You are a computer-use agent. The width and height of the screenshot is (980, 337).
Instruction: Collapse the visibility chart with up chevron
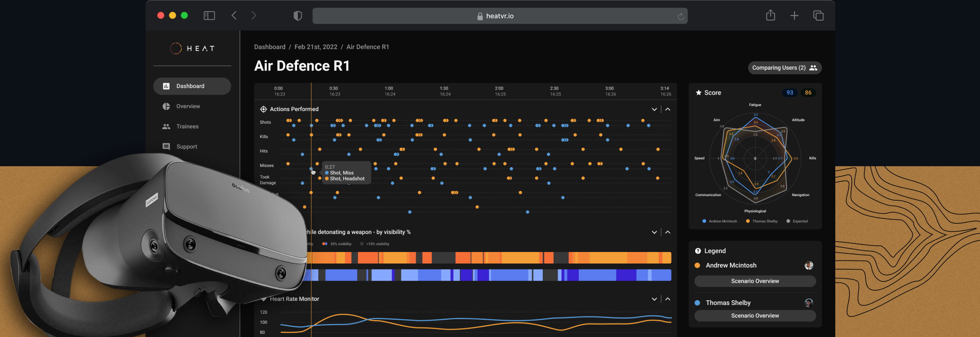(668, 232)
